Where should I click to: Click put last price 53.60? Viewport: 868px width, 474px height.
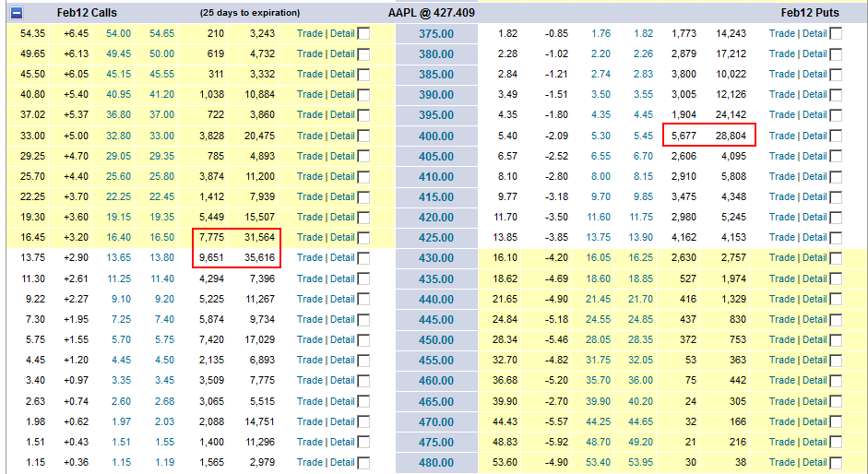click(x=505, y=462)
